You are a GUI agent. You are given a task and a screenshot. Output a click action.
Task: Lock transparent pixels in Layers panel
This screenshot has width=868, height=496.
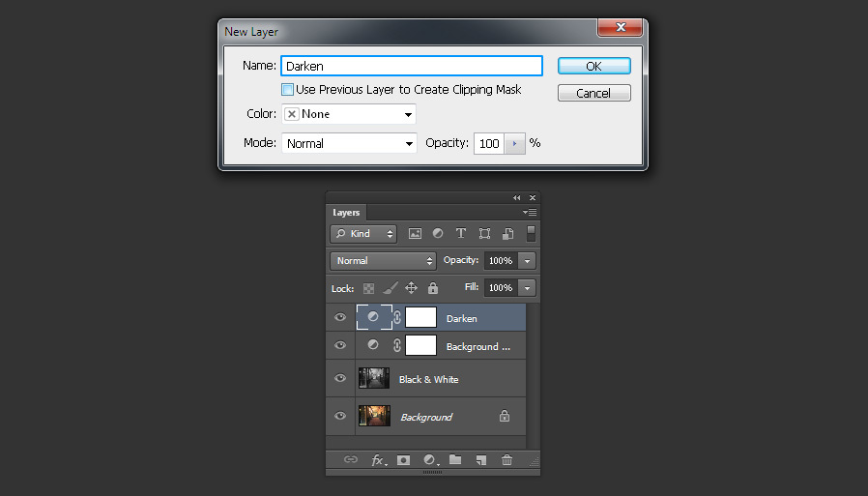368,288
